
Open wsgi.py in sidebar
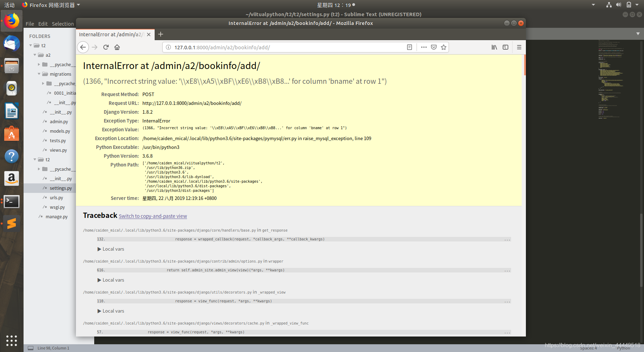click(57, 207)
